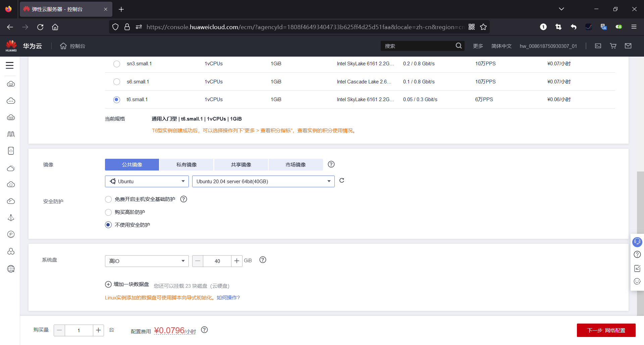Open the feedback note icon

tap(637, 268)
